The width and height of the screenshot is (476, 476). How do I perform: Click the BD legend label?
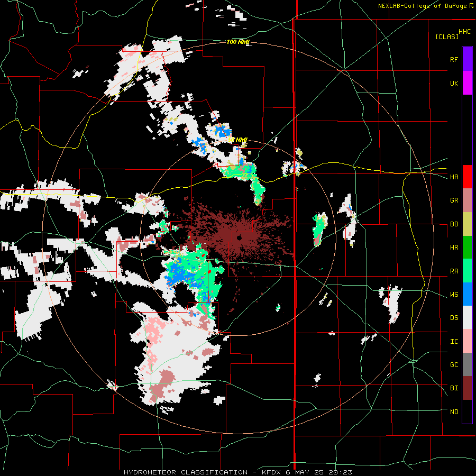pos(454,224)
